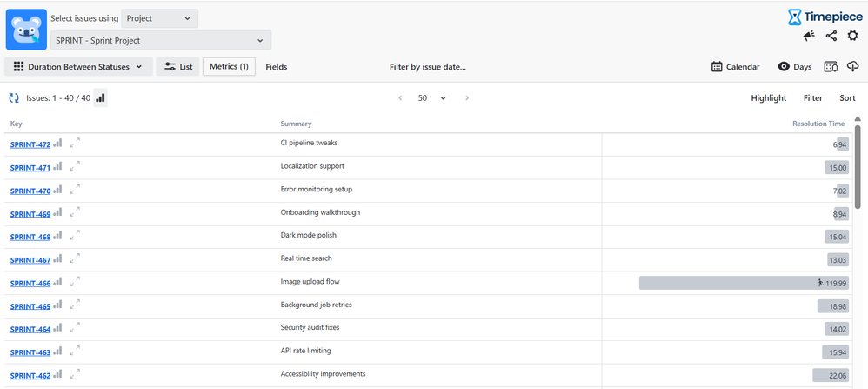Image resolution: width=868 pixels, height=389 pixels.
Task: Open bar chart icon for SPRINT-471
Action: (57, 167)
